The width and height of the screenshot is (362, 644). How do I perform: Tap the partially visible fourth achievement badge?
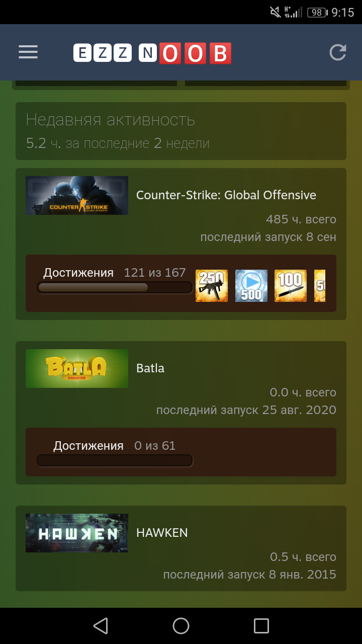click(320, 286)
